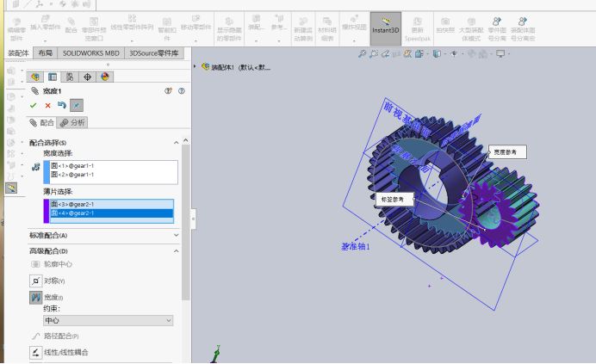Toggle the Instant3D button
The image size is (596, 364).
[x=386, y=28]
